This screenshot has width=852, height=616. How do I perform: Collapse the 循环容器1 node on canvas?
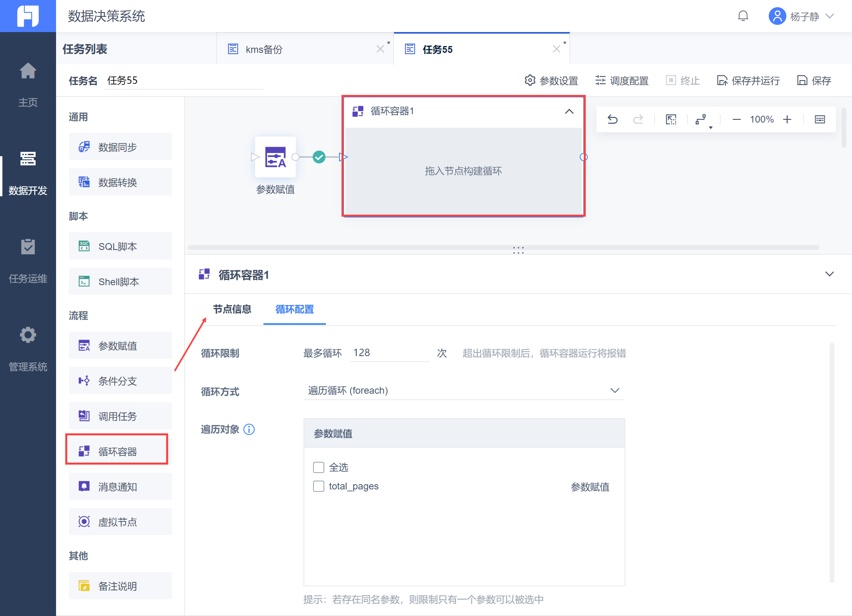point(569,111)
